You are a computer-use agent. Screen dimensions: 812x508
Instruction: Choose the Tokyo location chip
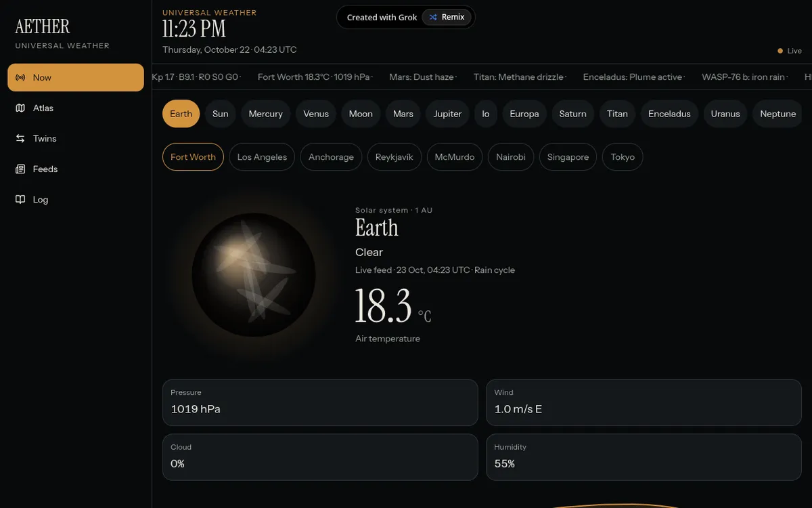pos(623,157)
